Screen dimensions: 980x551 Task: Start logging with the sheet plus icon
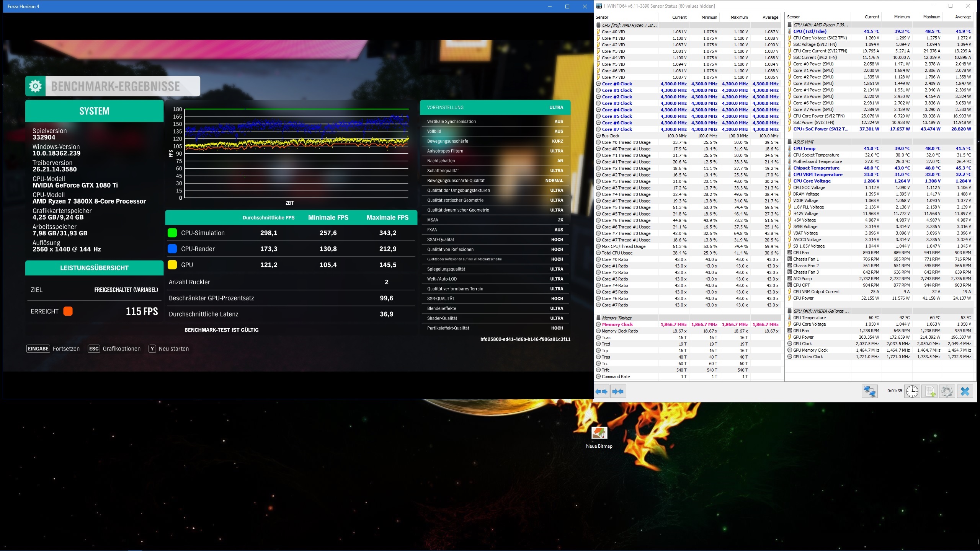point(930,391)
